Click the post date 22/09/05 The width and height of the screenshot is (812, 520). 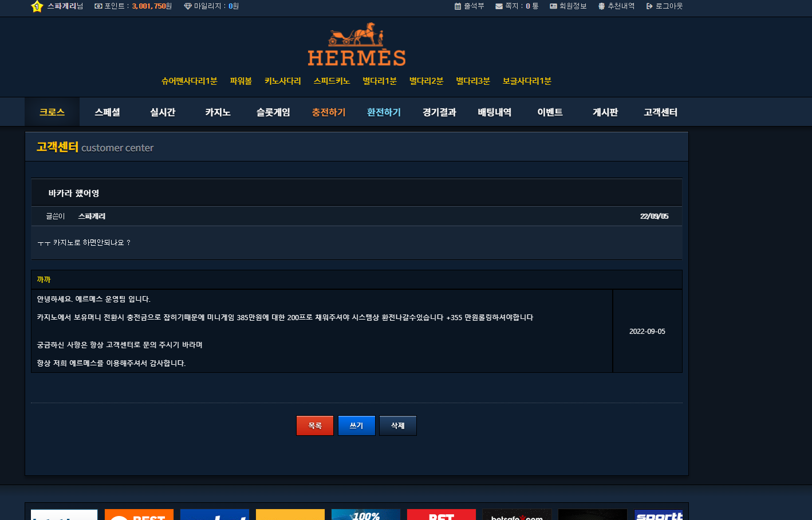pos(654,216)
